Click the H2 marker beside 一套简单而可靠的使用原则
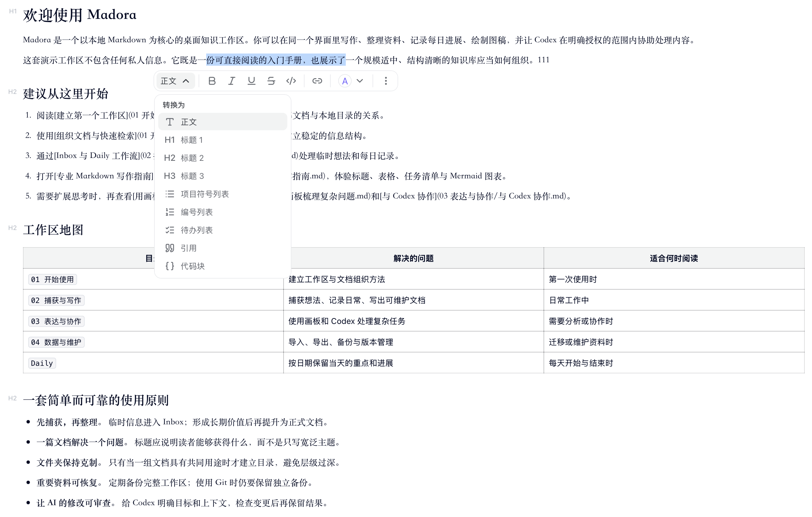 point(13,398)
